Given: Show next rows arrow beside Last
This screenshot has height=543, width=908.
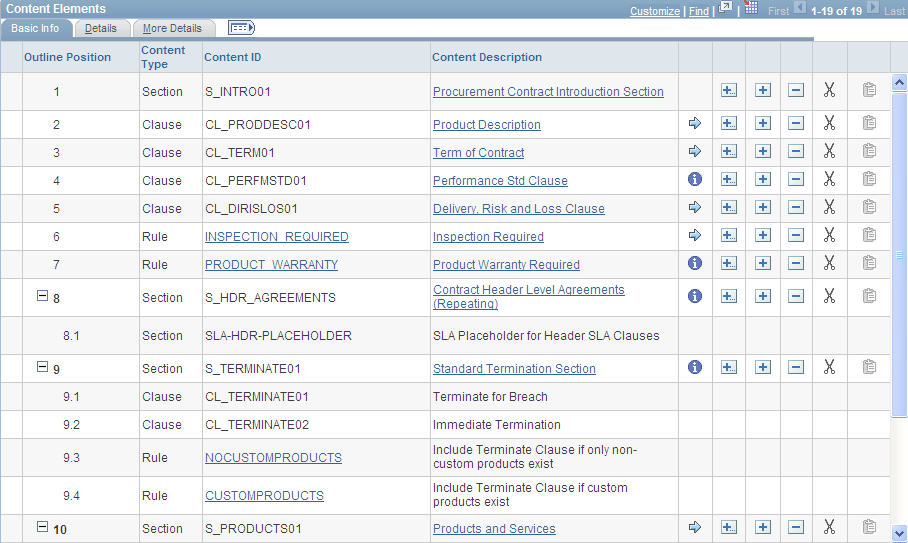Looking at the screenshot, I should (873, 8).
